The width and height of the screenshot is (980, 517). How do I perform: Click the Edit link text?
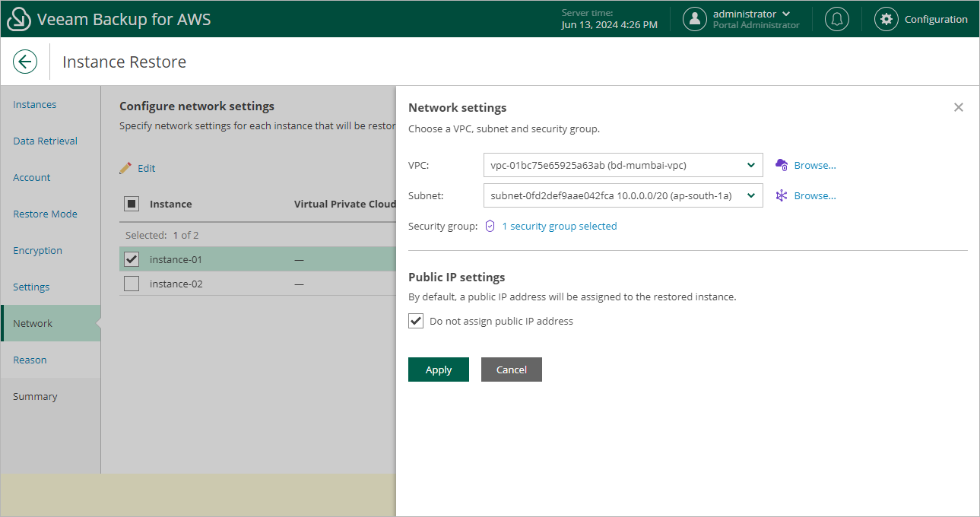147,168
